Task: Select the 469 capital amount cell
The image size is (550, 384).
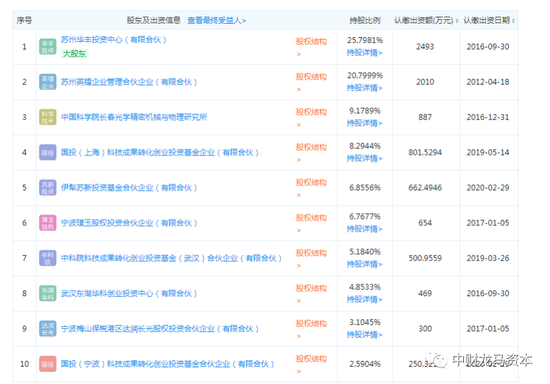Action: 425,294
